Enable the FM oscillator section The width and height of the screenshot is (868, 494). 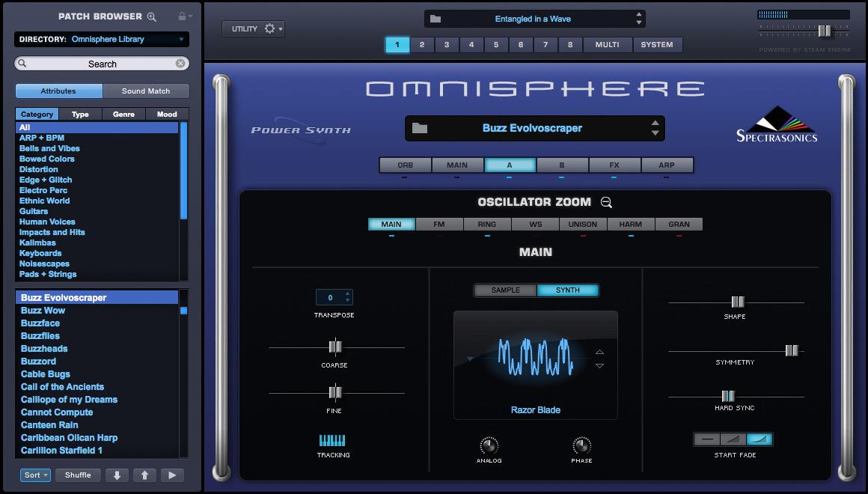click(439, 223)
